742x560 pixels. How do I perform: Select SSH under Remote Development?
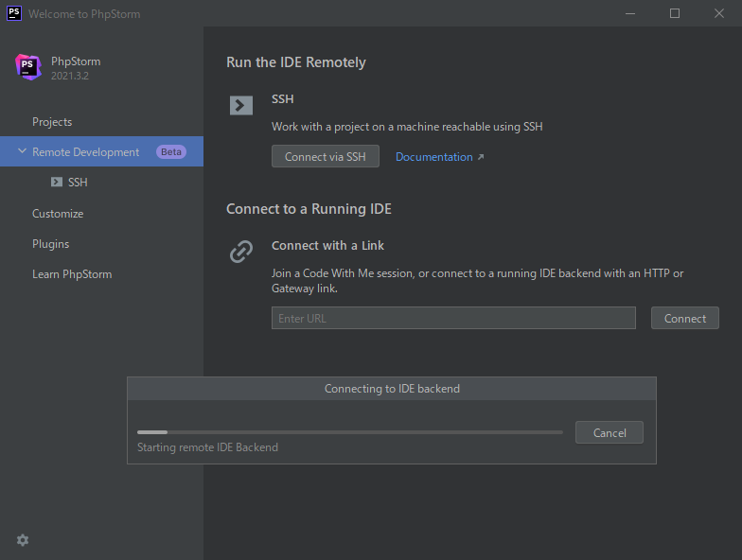(78, 183)
